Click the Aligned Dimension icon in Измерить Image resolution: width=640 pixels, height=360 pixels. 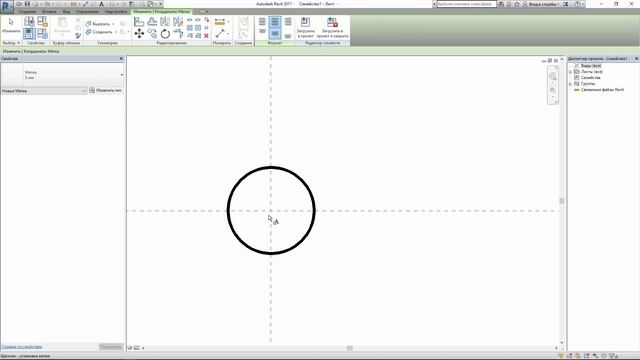(x=220, y=22)
